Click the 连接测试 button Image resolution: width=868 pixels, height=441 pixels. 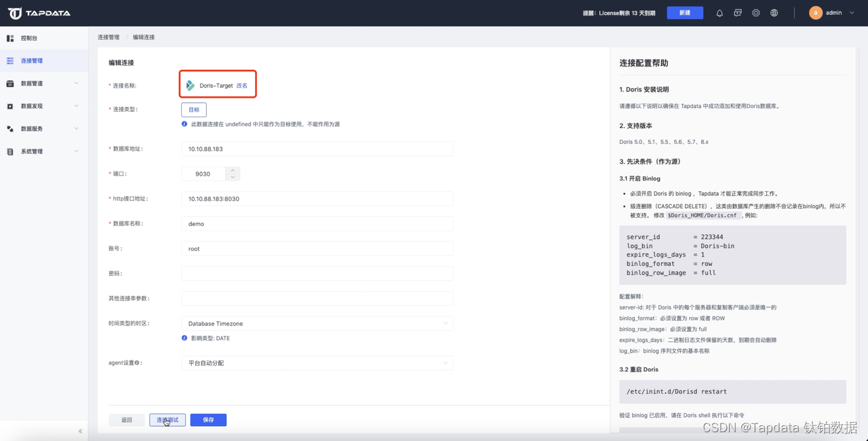pyautogui.click(x=167, y=420)
